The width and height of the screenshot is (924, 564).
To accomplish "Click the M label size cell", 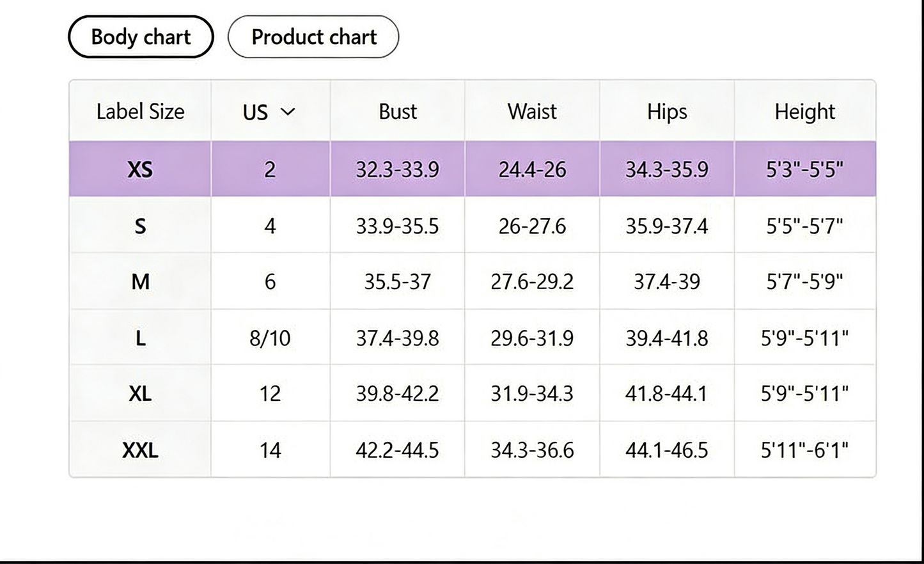I will pyautogui.click(x=140, y=281).
